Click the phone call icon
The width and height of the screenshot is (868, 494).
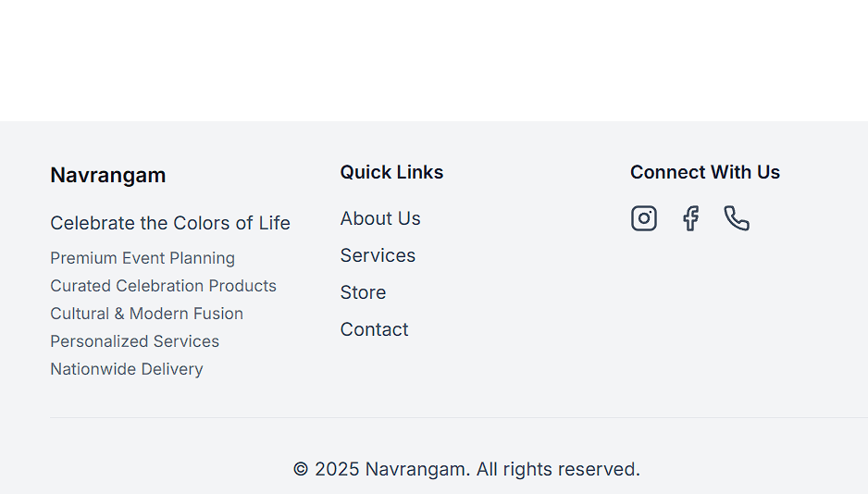point(737,218)
